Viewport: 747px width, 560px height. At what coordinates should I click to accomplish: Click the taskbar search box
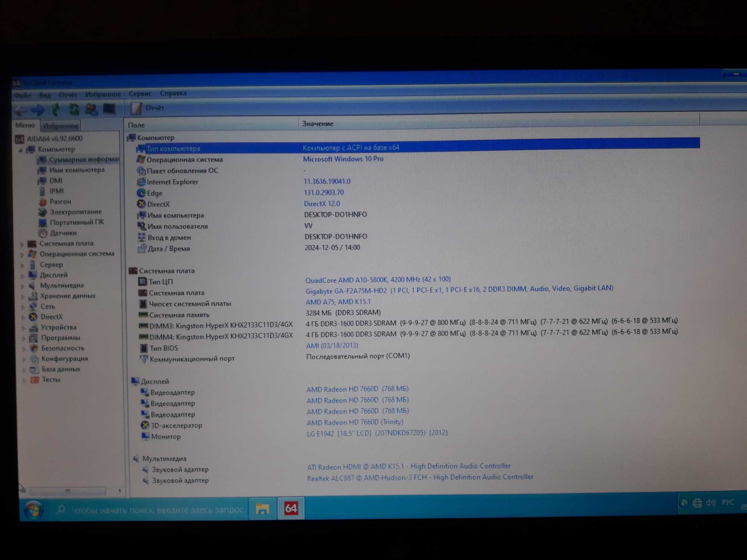[x=149, y=510]
